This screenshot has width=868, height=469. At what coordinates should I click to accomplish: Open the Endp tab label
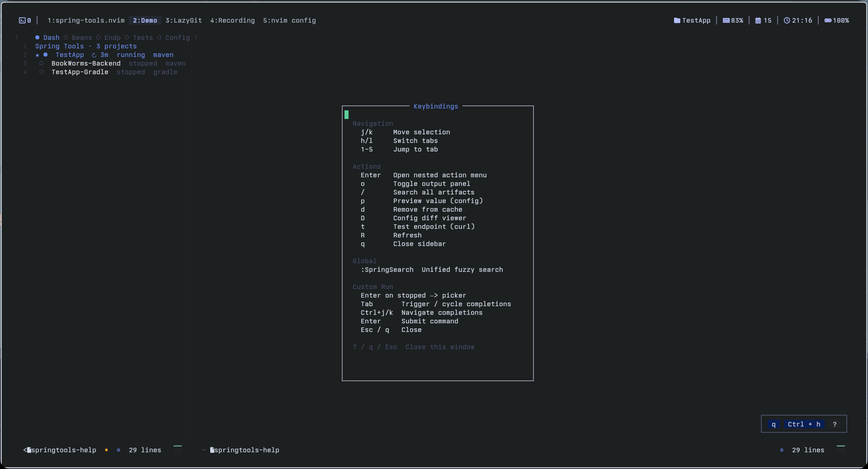pos(113,38)
